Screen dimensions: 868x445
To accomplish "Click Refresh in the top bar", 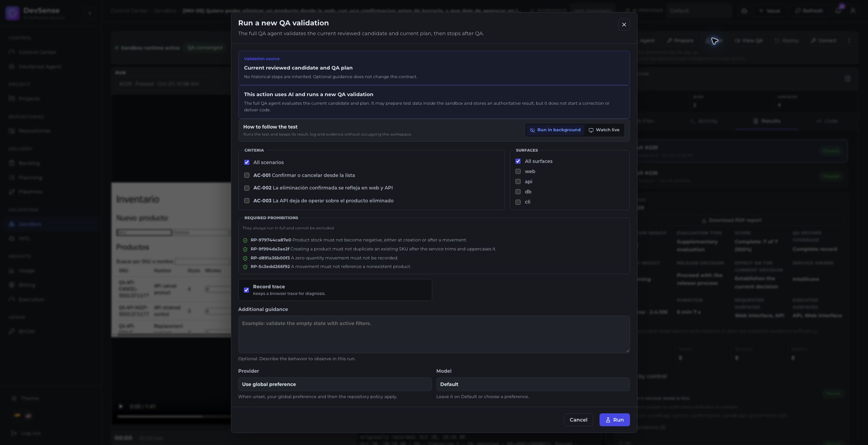I will 809,11.
